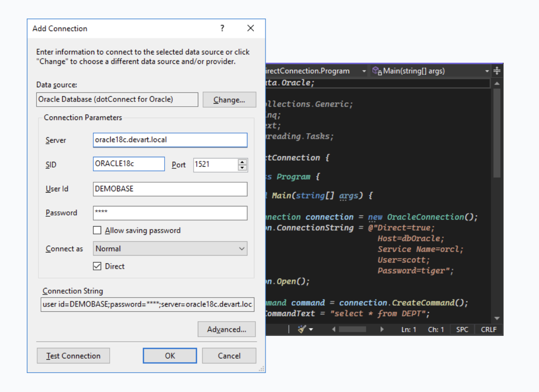Click the help question mark in Add Connection
The image size is (539, 392).
(222, 28)
